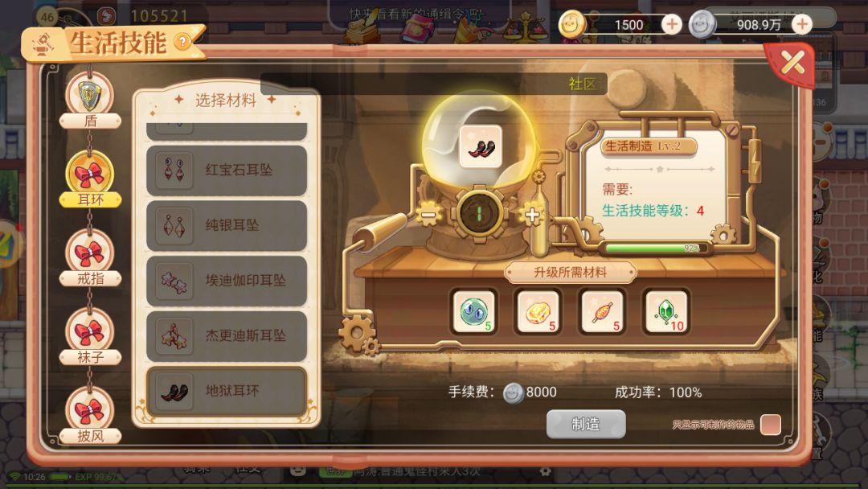The image size is (868, 489).
Task: Select 纯银耳坠 from material list
Action: point(227,225)
